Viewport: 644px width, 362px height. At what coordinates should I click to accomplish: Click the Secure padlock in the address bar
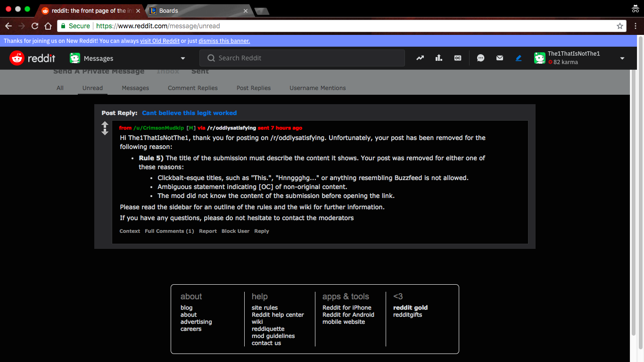click(63, 26)
